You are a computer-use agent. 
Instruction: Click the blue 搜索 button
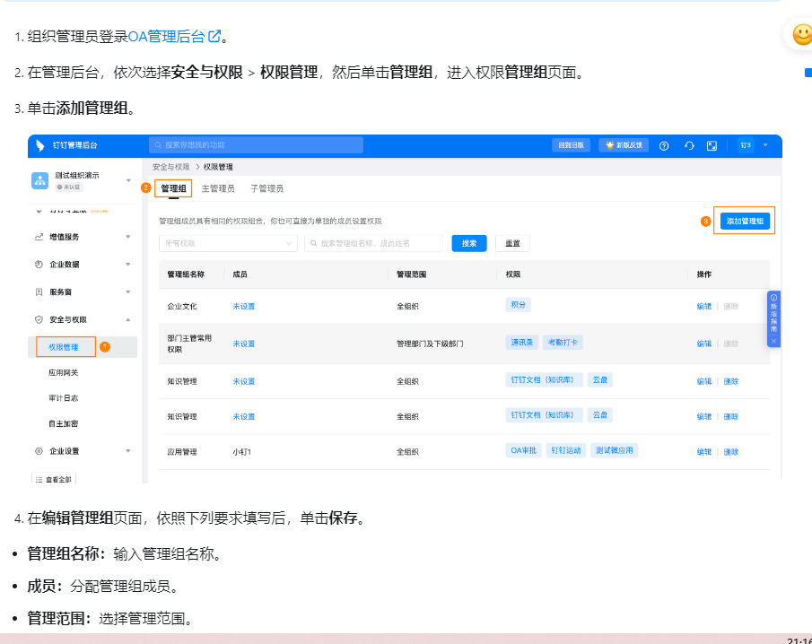pos(469,243)
